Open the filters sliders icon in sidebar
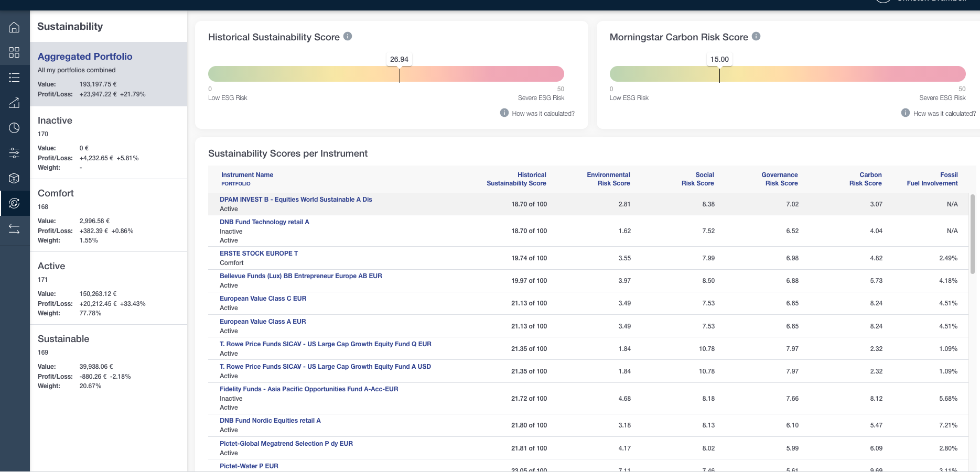980x473 pixels. [14, 153]
